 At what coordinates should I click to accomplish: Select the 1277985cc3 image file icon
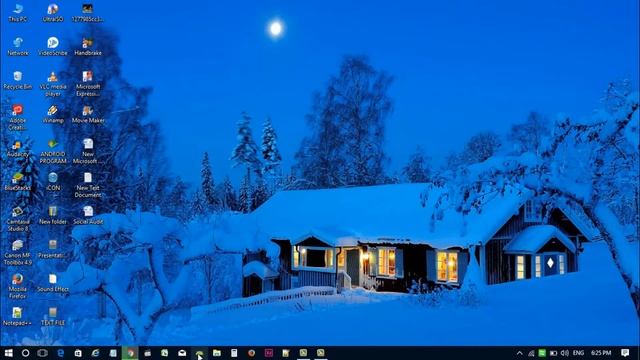click(x=88, y=13)
